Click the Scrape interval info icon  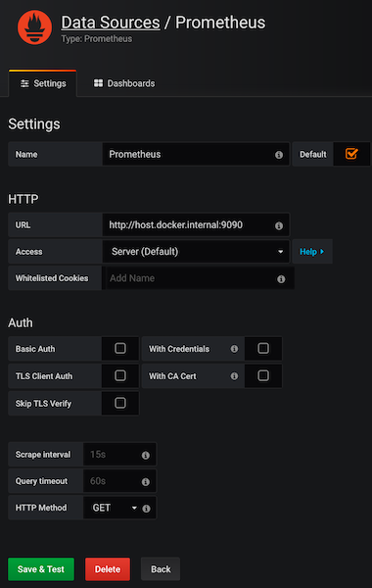pos(145,455)
